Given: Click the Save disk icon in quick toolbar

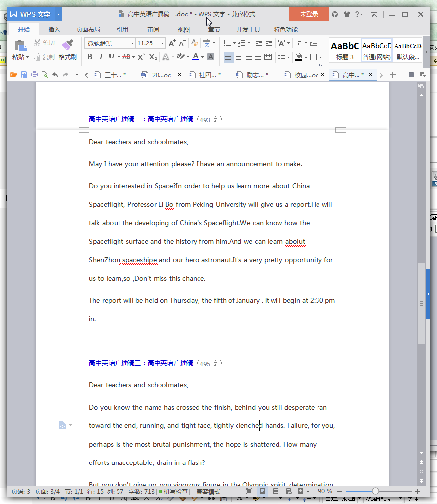Looking at the screenshot, I should tap(24, 75).
